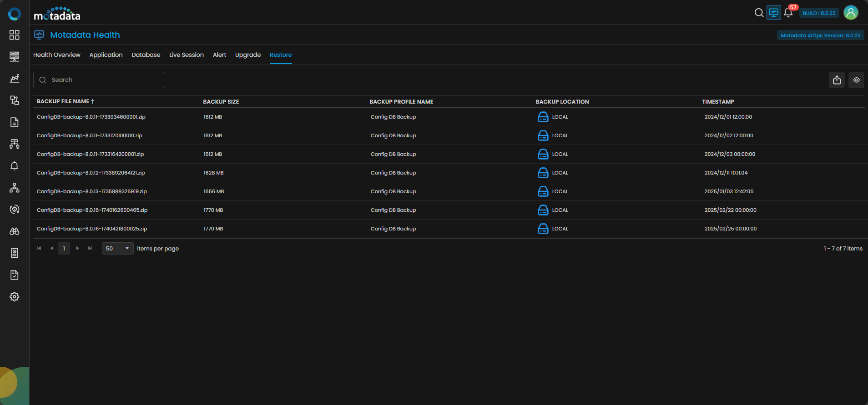Open the hierarchy tree icon in sidebar
This screenshot has width=868, height=405.
15,188
